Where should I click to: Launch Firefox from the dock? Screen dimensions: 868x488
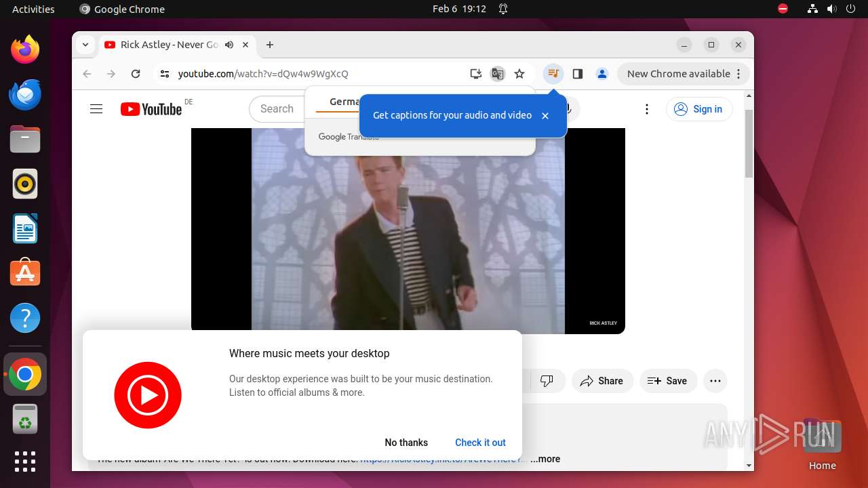click(x=25, y=49)
